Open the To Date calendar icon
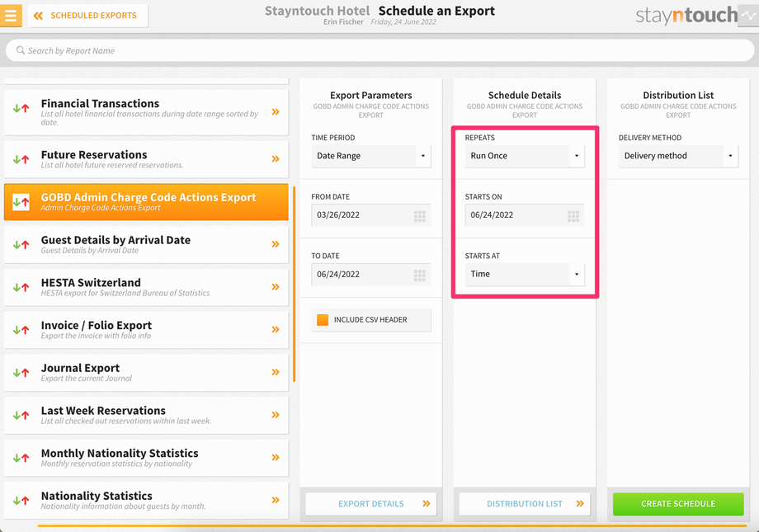759x532 pixels. pos(420,275)
